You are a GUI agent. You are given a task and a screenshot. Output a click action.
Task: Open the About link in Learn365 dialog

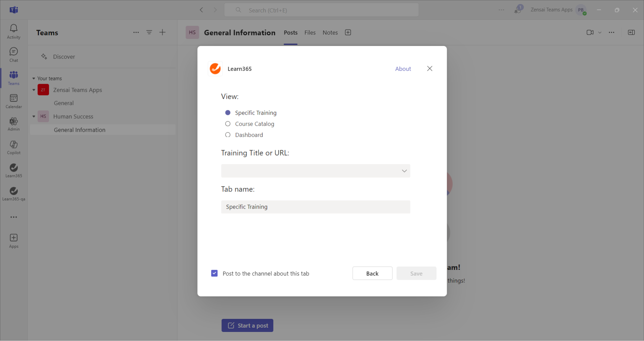[403, 69]
